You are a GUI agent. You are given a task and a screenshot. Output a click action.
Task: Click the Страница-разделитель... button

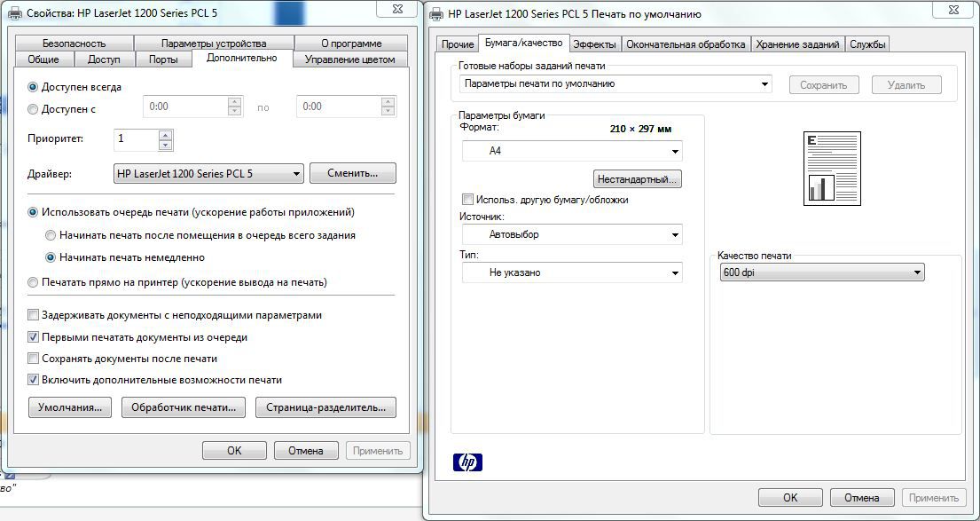click(x=325, y=407)
